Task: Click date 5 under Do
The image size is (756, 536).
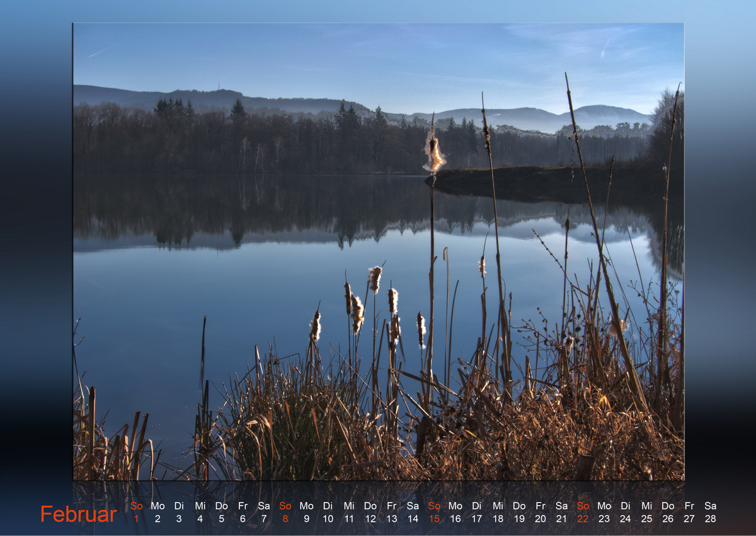Action: click(221, 519)
